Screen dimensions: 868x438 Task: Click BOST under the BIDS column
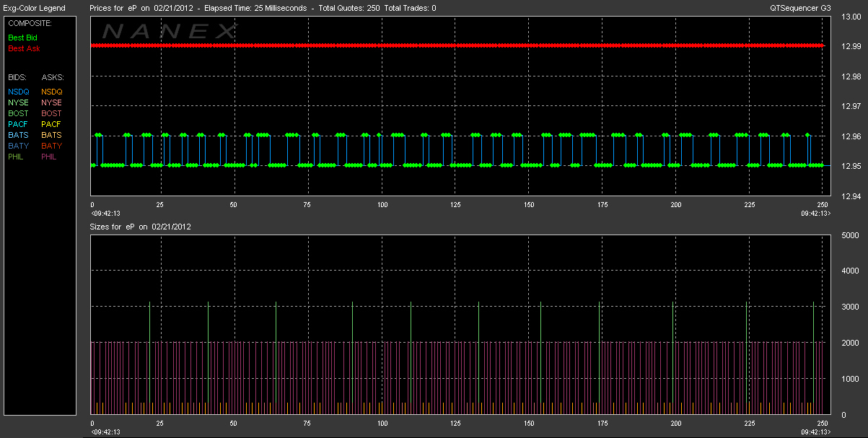(x=18, y=113)
